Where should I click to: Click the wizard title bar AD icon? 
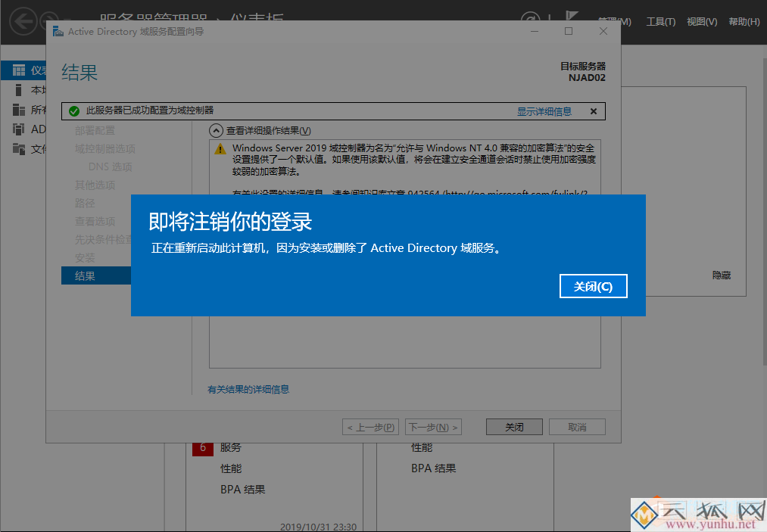[x=58, y=31]
